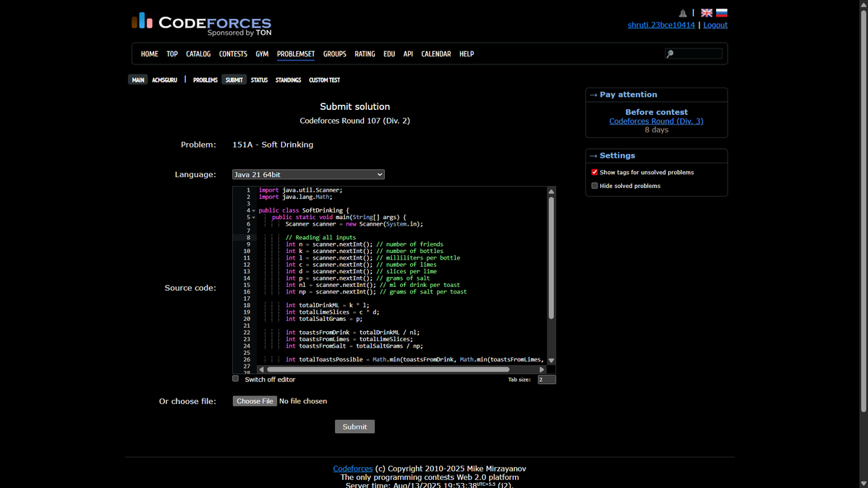Screen dimensions: 868x488
Task: Open Codeforces Round (Div. 3) link
Action: (656, 121)
